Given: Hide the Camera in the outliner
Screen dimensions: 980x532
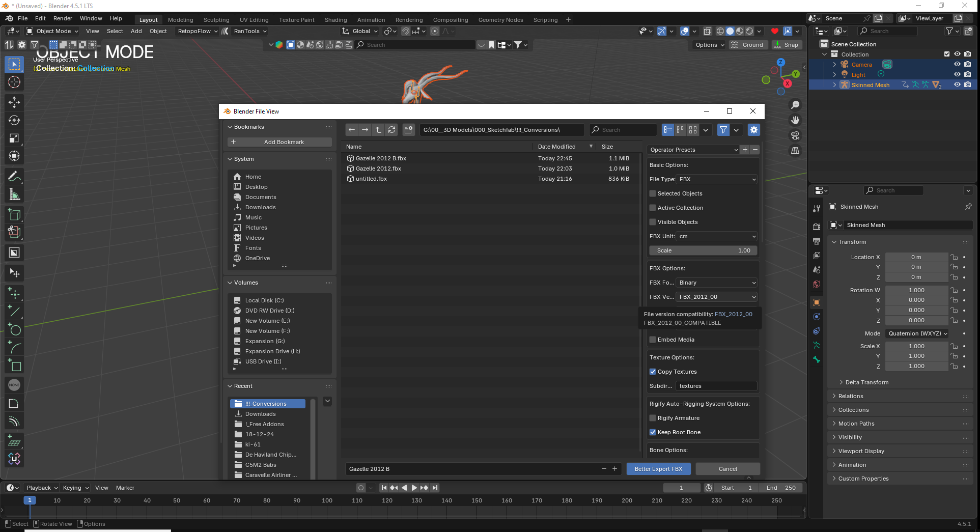Looking at the screenshot, I should [x=957, y=64].
